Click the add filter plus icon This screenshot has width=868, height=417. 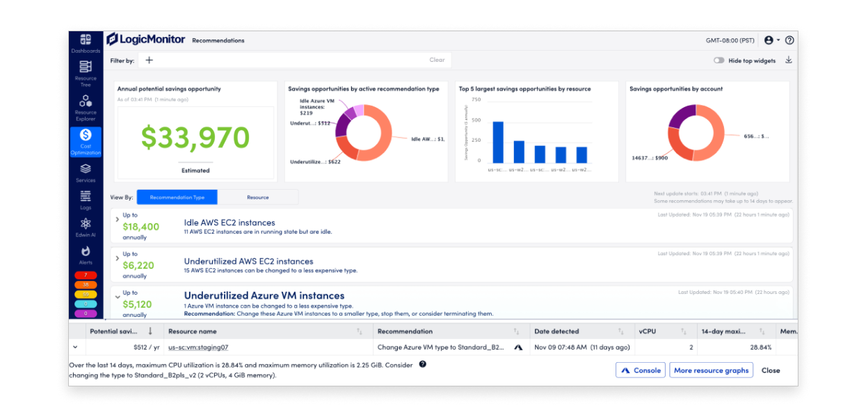[x=149, y=60]
